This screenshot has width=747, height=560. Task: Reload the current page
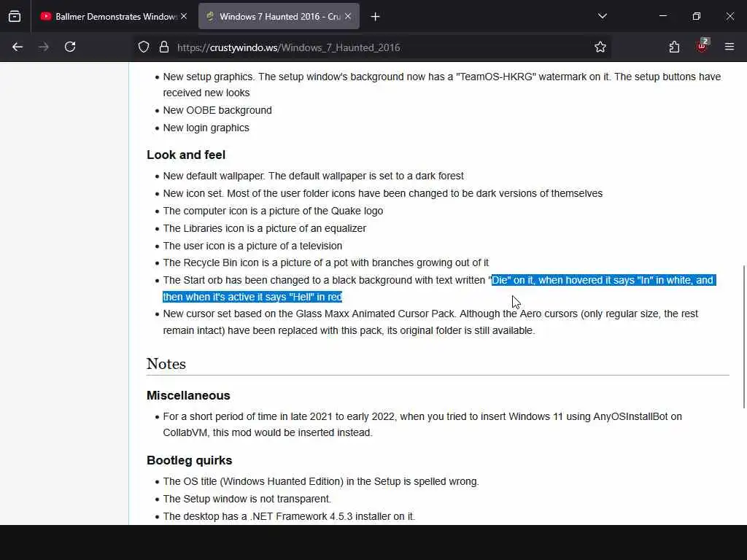pyautogui.click(x=70, y=47)
